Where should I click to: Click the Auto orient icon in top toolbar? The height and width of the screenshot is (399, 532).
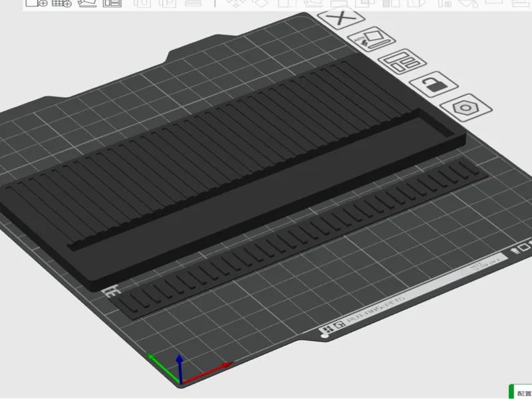pyautogui.click(x=87, y=3)
